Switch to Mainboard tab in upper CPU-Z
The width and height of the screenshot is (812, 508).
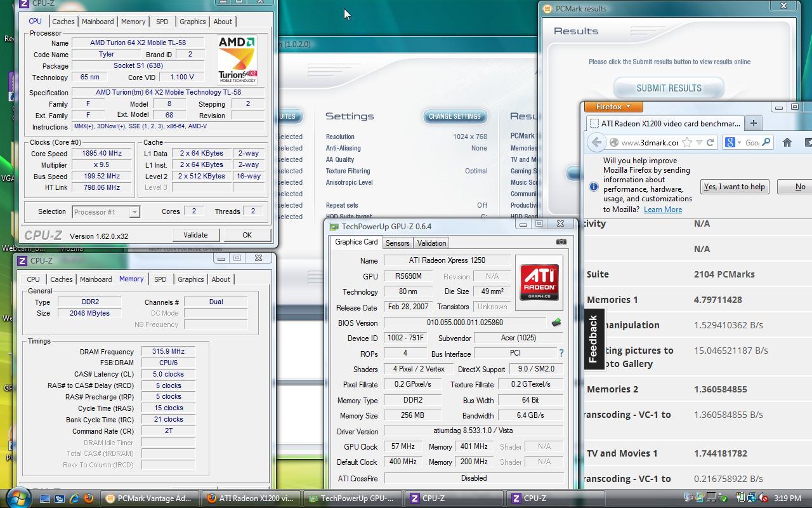pos(98,22)
